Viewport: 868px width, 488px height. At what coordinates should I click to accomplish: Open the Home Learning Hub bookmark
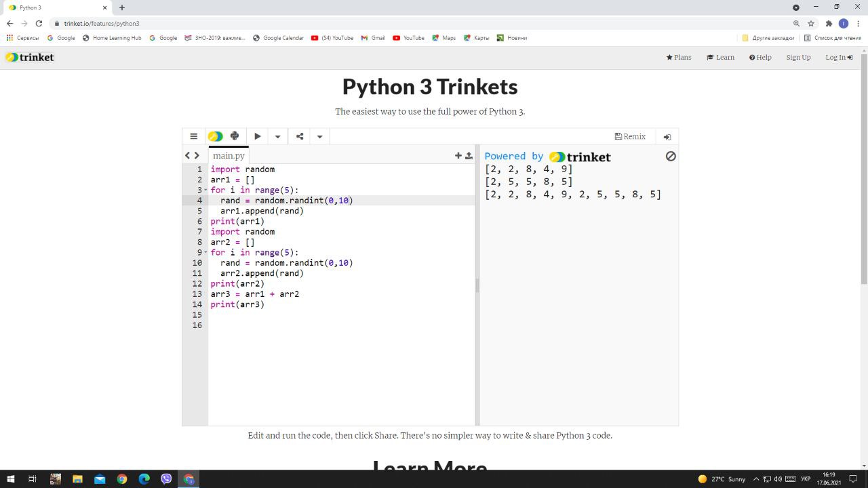click(112, 38)
